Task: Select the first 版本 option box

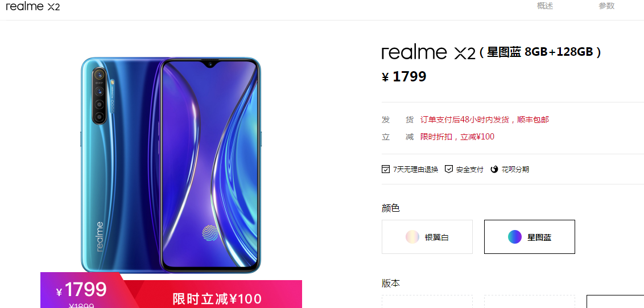Action: click(x=427, y=301)
